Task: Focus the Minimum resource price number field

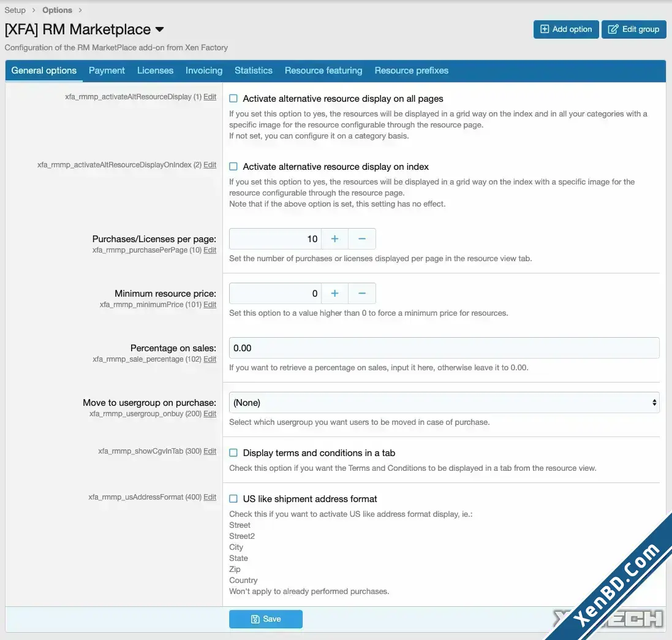Action: click(x=275, y=294)
